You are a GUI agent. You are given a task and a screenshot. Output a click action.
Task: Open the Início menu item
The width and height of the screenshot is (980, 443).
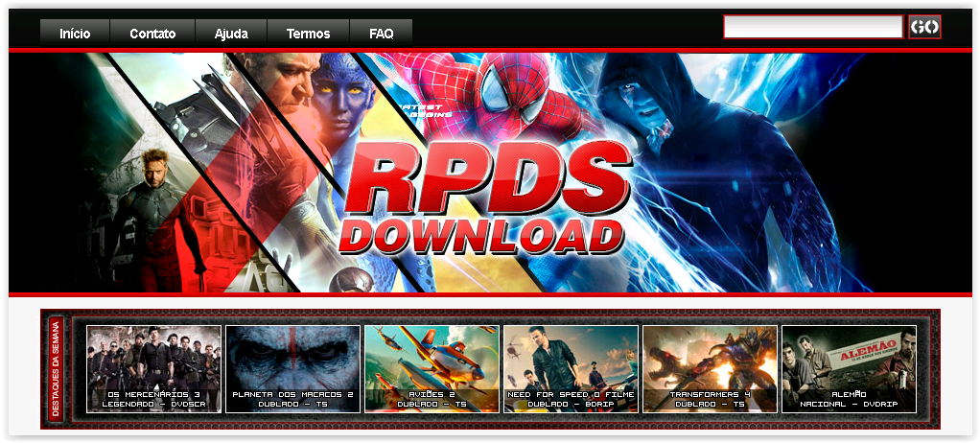75,34
